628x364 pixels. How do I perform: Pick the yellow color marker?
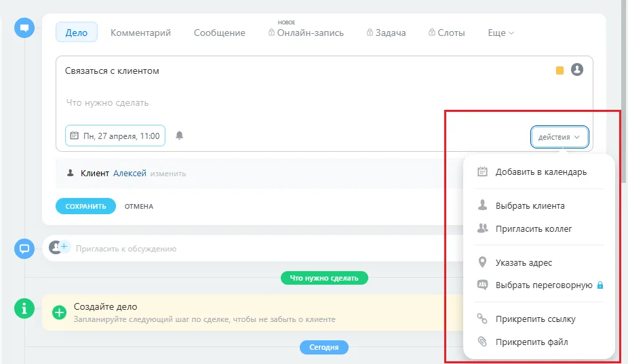[560, 70]
